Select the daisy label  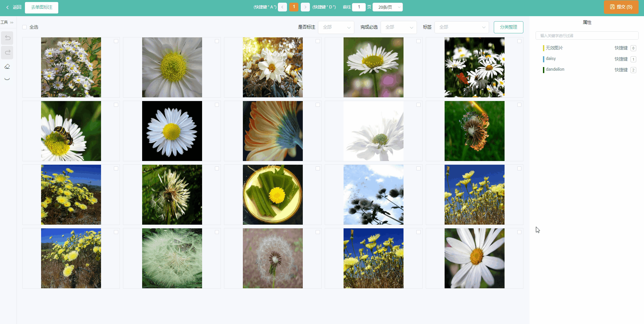coord(551,59)
